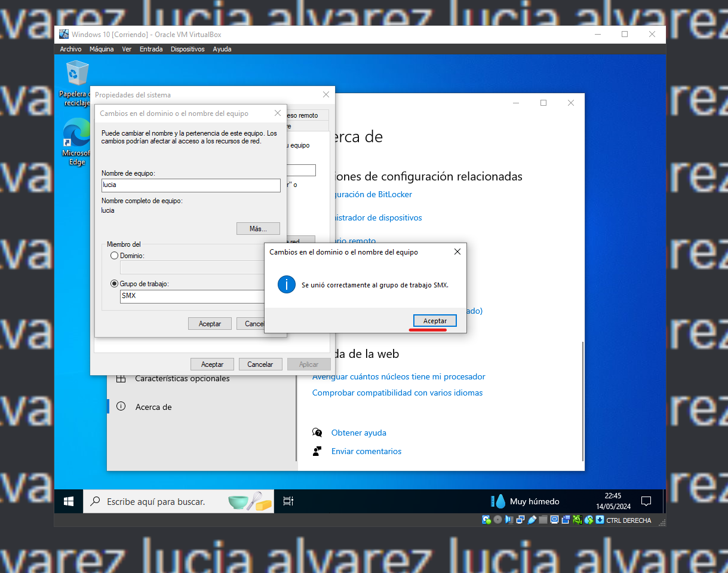Select the Grupo de trabajo radio button

(x=114, y=284)
